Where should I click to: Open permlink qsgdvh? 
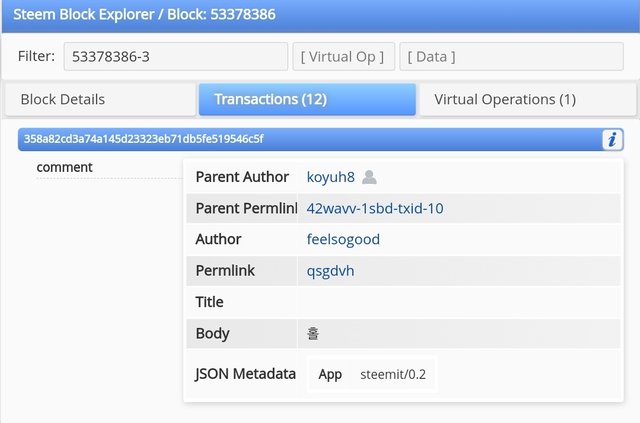coord(330,271)
